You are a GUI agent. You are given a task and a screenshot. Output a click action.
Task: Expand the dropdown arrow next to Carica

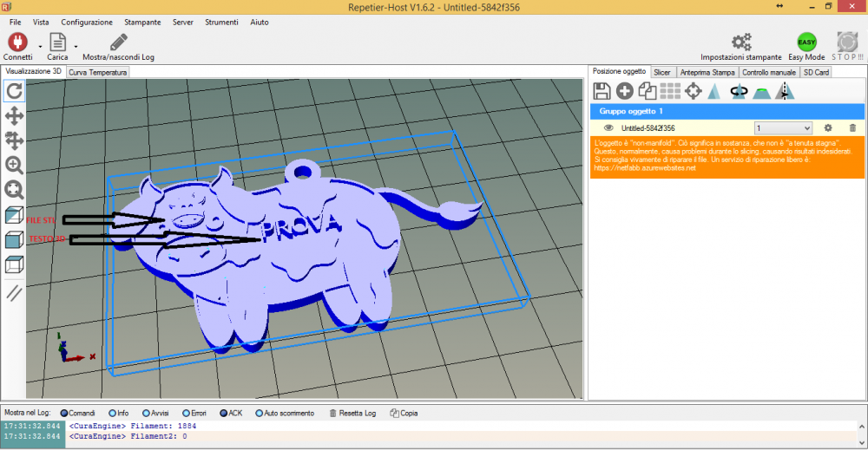click(x=76, y=46)
